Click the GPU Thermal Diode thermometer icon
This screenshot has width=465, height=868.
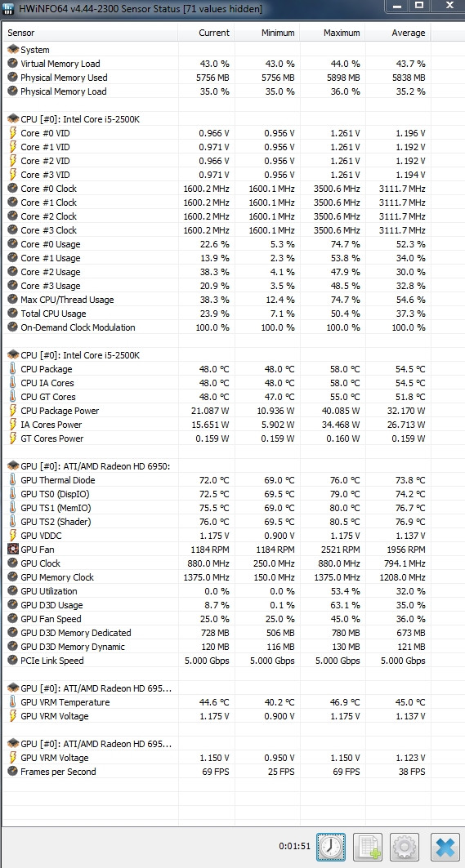pyautogui.click(x=13, y=480)
